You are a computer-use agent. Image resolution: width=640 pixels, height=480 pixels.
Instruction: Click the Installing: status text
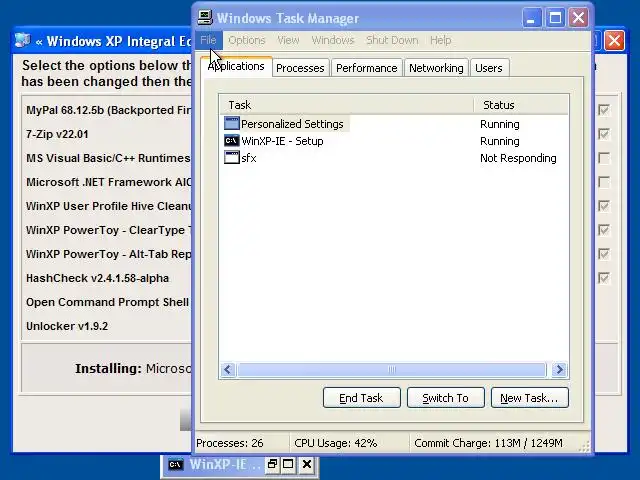pyautogui.click(x=108, y=368)
